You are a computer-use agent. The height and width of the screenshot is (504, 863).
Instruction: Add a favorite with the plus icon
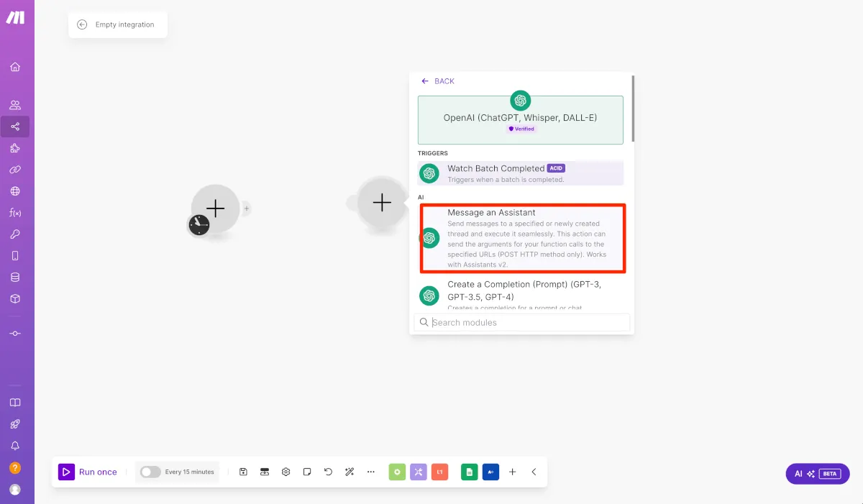point(513,472)
